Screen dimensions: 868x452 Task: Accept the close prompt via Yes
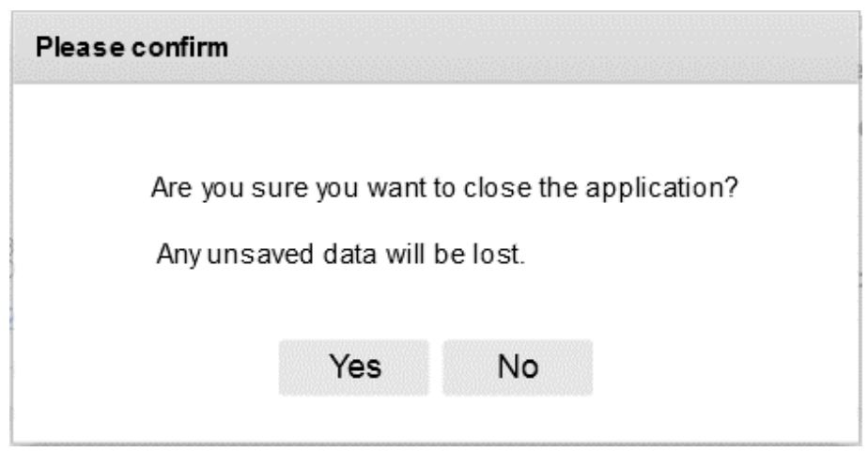pos(354,367)
